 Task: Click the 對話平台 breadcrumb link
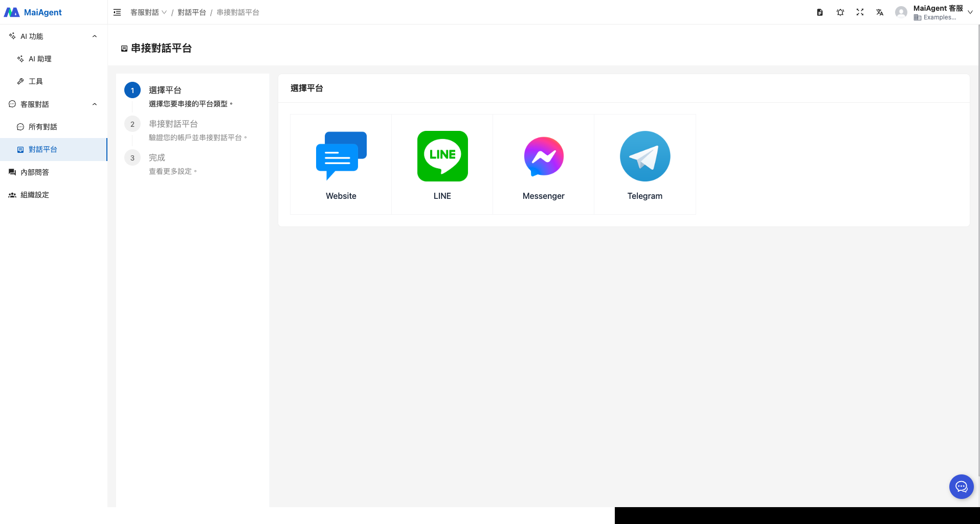192,12
